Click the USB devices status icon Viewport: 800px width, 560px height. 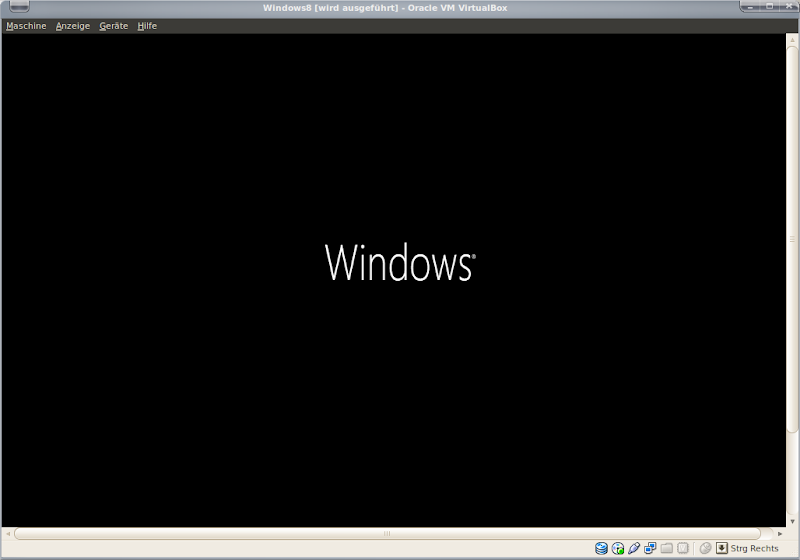634,548
